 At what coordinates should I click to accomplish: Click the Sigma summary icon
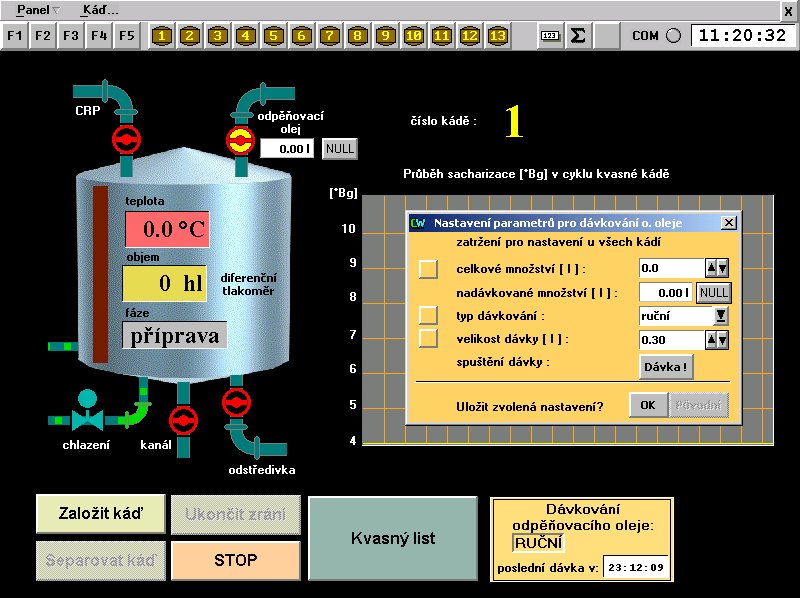pos(577,36)
